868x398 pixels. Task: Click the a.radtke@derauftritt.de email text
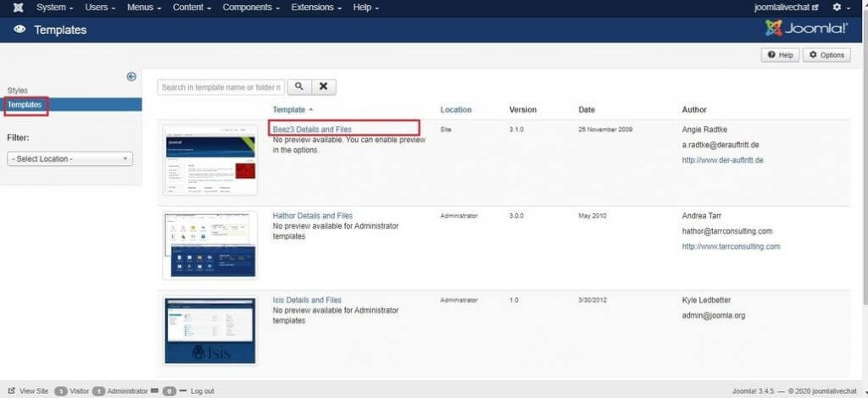[721, 145]
